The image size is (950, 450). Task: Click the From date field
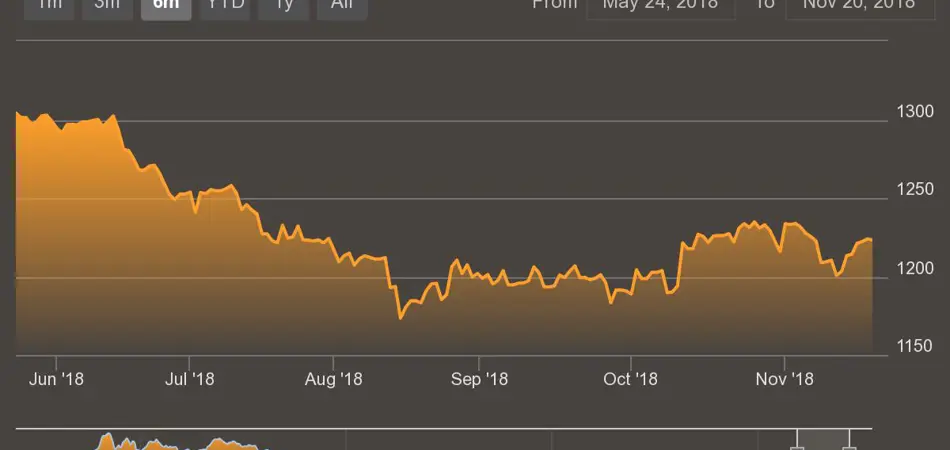click(x=661, y=6)
